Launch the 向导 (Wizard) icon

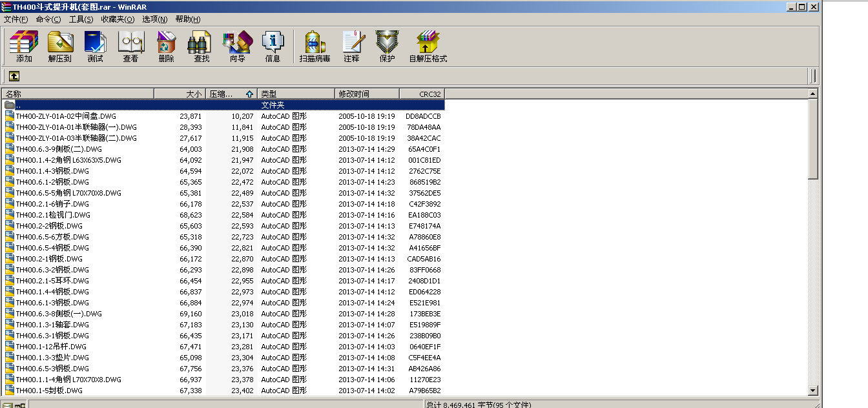pos(237,42)
